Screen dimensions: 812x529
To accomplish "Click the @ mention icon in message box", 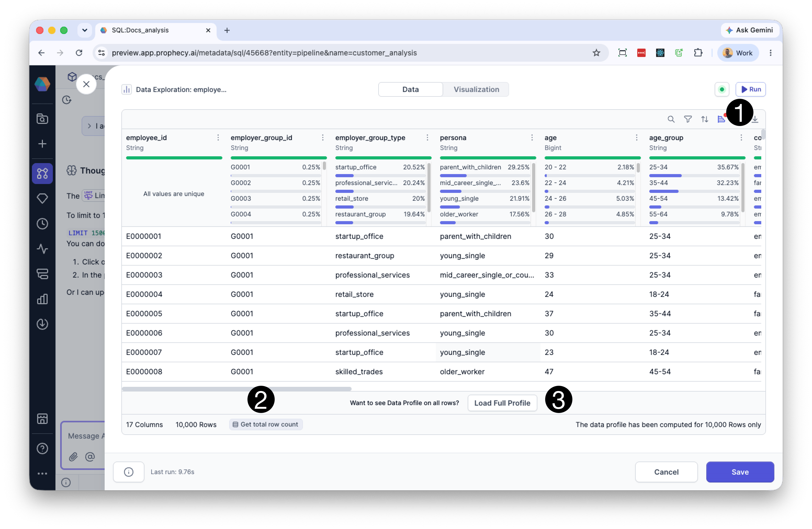I will [x=90, y=457].
